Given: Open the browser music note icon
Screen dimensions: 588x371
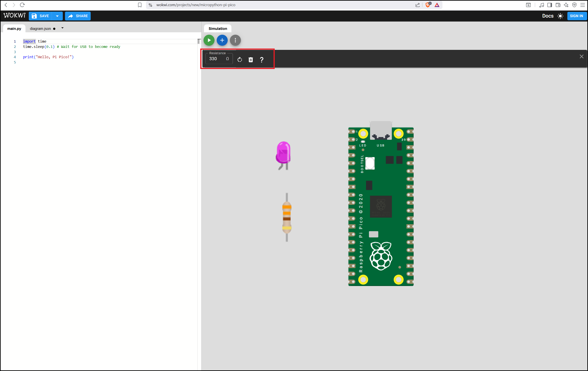Looking at the screenshot, I should click(541, 5).
